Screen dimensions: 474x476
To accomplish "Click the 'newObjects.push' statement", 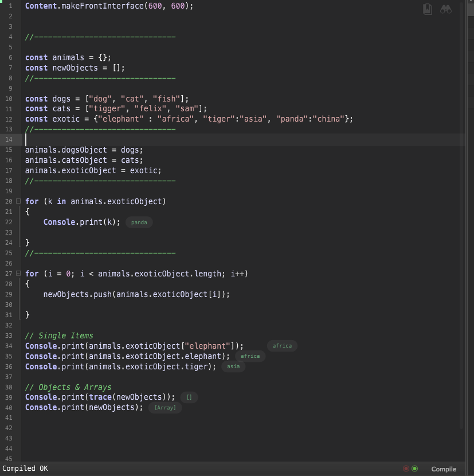I will pos(136,294).
